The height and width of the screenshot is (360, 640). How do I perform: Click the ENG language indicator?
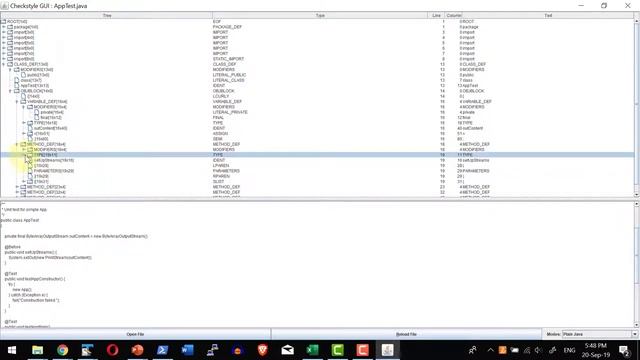(x=569, y=350)
